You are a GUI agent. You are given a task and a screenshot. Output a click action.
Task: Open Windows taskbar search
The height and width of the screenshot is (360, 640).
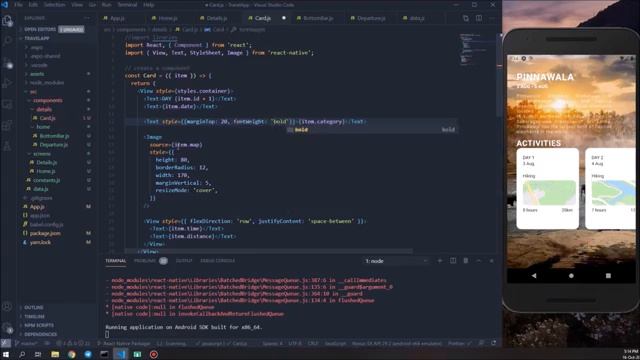pos(22,354)
